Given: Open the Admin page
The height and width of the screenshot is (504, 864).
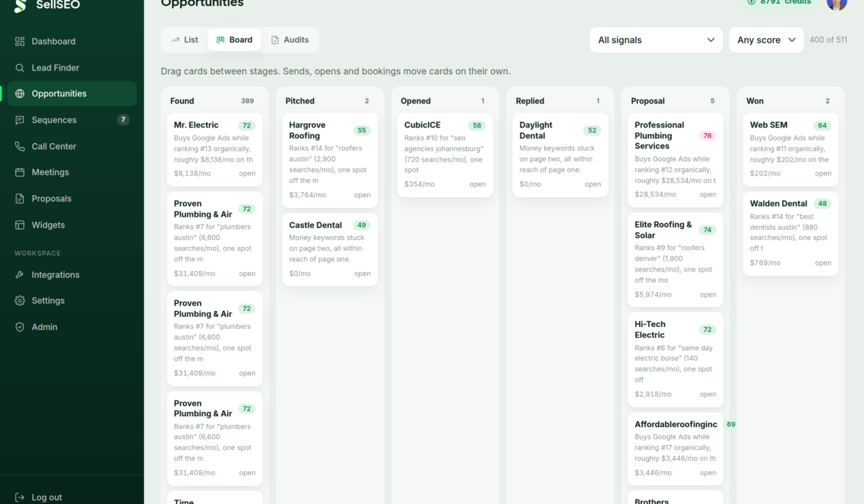Looking at the screenshot, I should [x=72, y=327].
